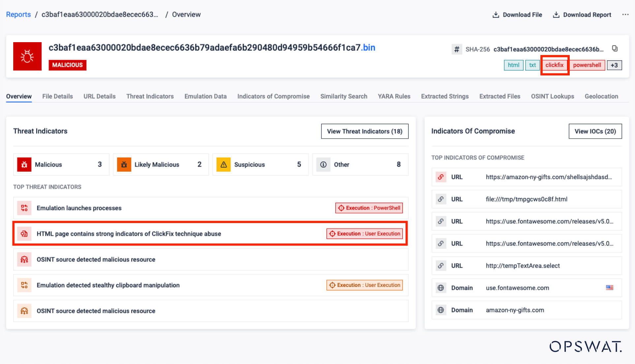Click the link icon beside amazon-ny-gifts URL
The width and height of the screenshot is (635, 364).
440,177
